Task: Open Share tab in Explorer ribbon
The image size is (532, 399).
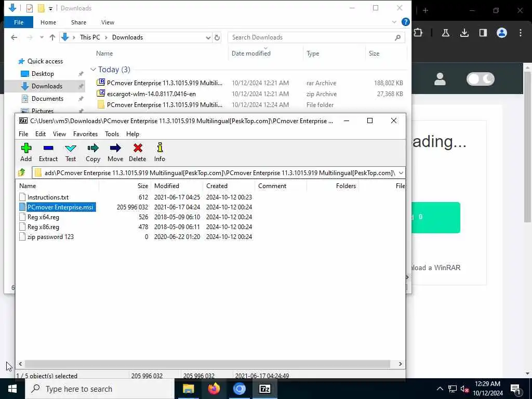Action: tap(78, 22)
